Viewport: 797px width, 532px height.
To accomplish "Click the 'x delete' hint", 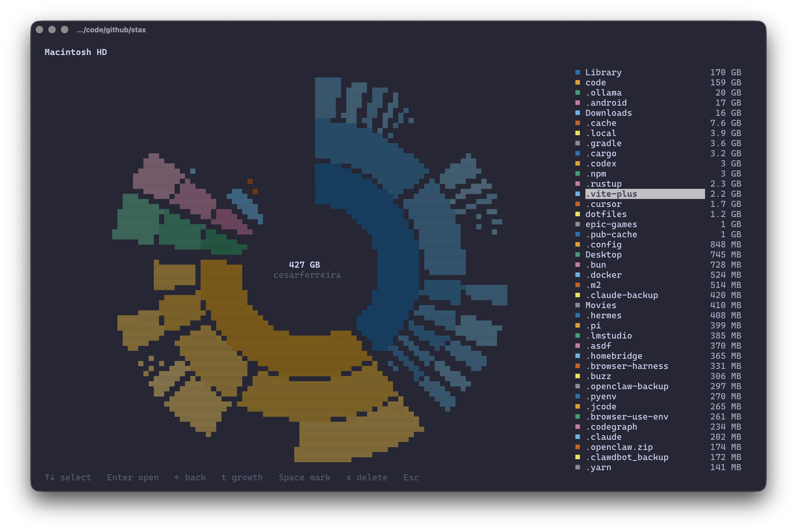I will point(367,477).
